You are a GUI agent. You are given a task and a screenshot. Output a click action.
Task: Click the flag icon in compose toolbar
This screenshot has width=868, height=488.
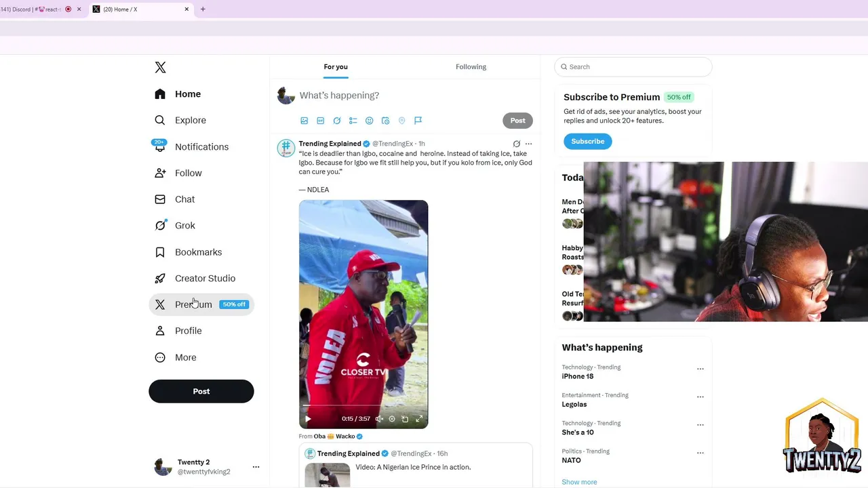point(418,121)
